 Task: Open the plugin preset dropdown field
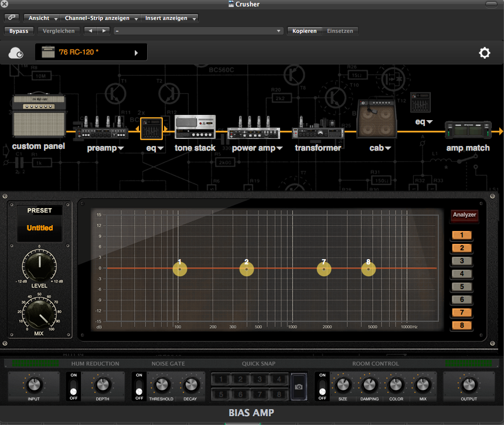coord(198,31)
